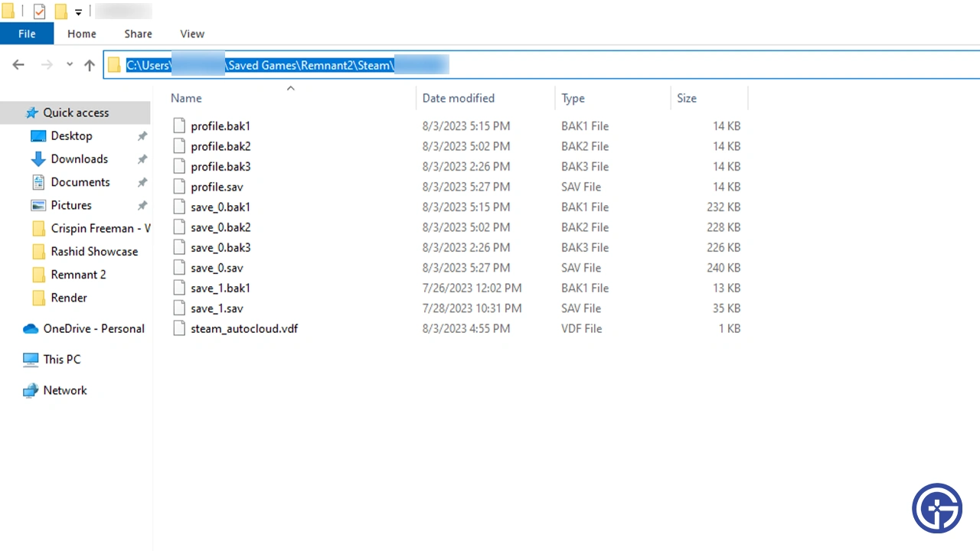Go back with the Back arrow
This screenshot has width=980, height=551.
[x=18, y=65]
